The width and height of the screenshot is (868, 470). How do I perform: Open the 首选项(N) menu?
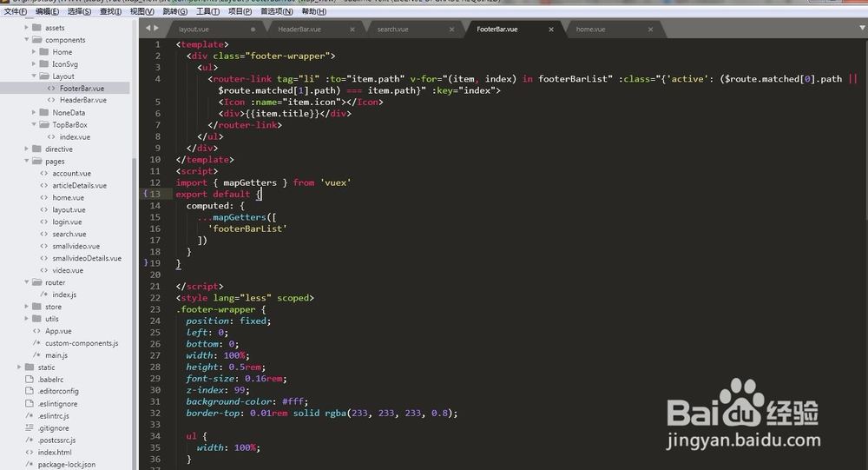pyautogui.click(x=276, y=11)
